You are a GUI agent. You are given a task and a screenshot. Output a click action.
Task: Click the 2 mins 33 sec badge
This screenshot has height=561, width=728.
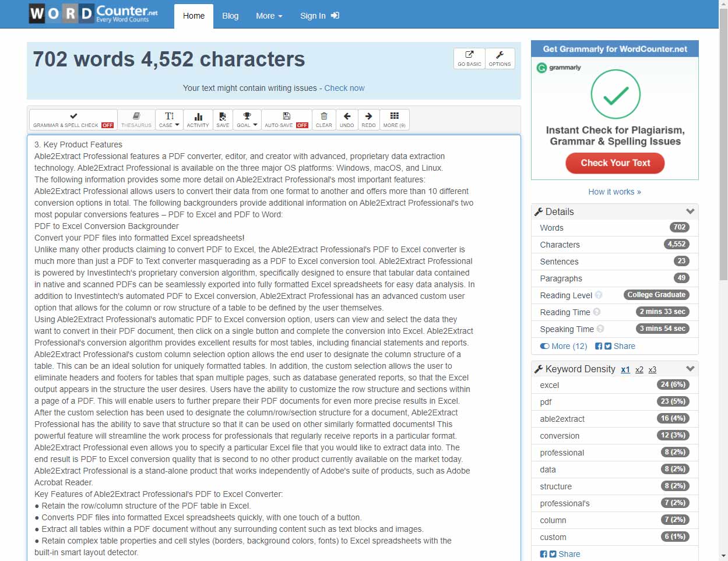pyautogui.click(x=663, y=312)
